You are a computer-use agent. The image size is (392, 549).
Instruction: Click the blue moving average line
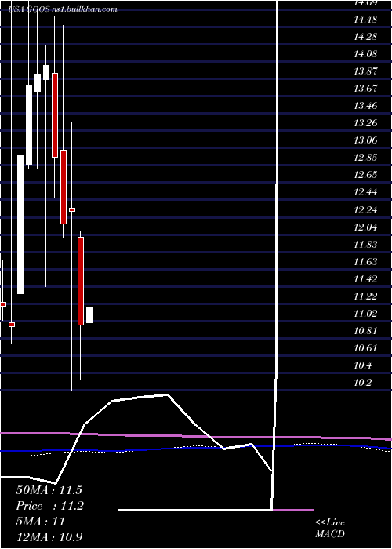click(x=196, y=448)
